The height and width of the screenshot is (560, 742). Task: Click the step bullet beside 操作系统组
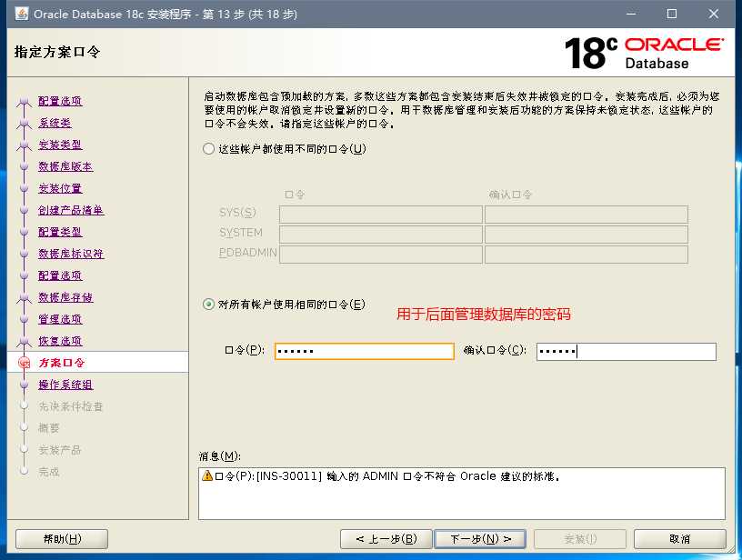click(25, 385)
